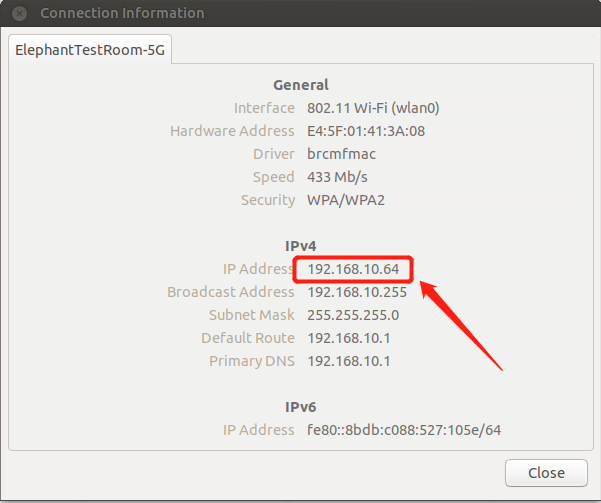Click the Hardware Address label
This screenshot has height=503, width=601.
point(232,131)
